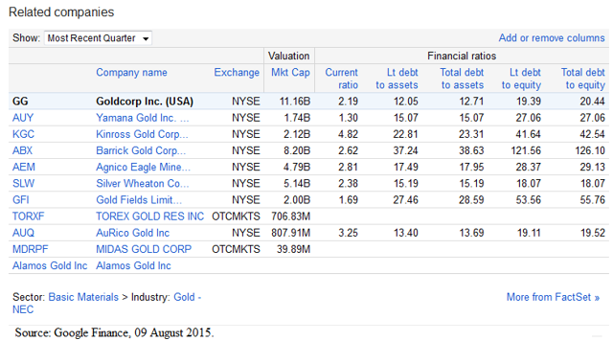613x364 pixels.
Task: Click Gold Fields total debt to assets 28.59
Action: click(x=471, y=200)
